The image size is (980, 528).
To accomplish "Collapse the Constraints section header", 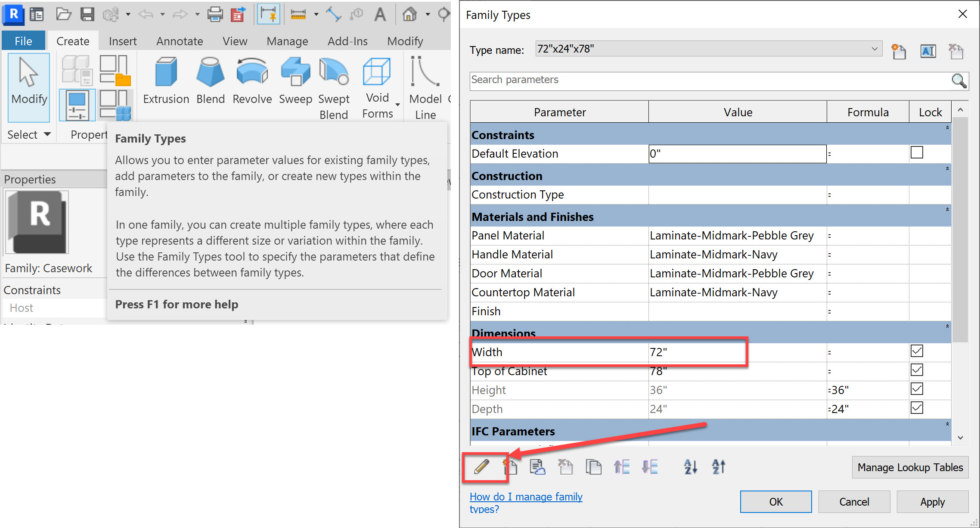I will click(946, 128).
